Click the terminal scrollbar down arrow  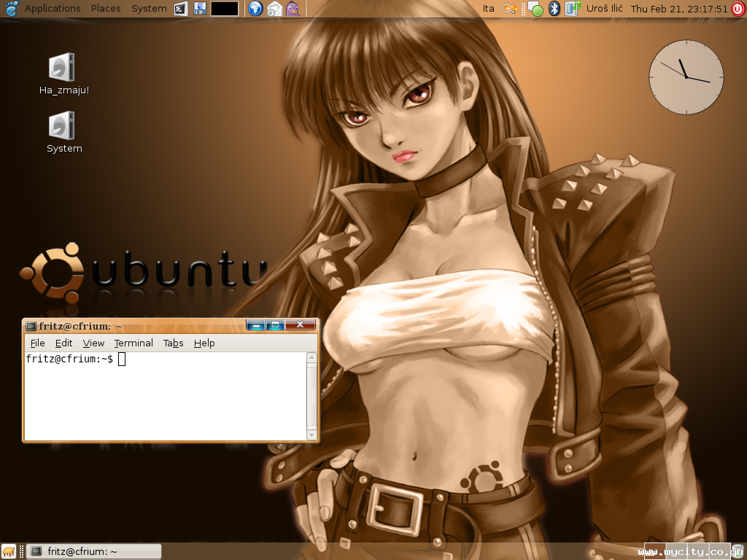pyautogui.click(x=311, y=435)
